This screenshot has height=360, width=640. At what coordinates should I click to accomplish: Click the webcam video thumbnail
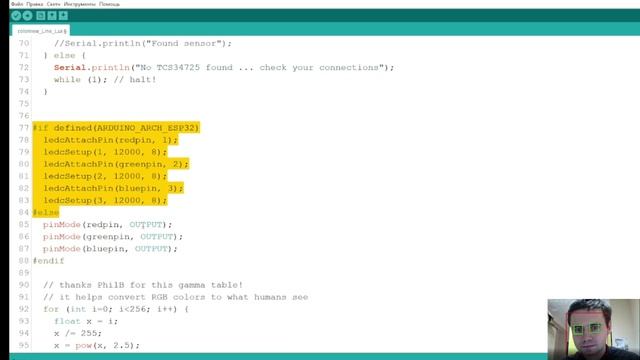tap(593, 329)
